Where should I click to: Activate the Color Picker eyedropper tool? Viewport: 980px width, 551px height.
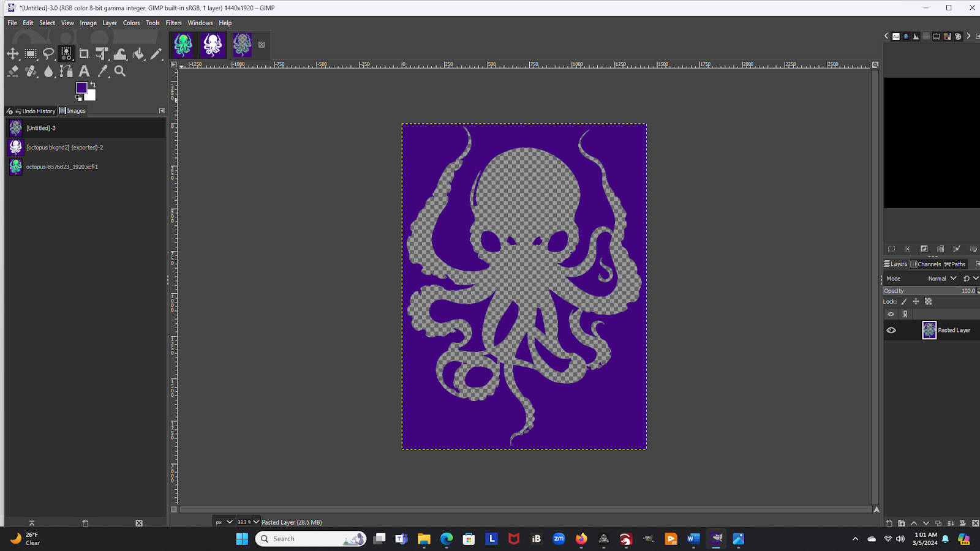tap(103, 72)
